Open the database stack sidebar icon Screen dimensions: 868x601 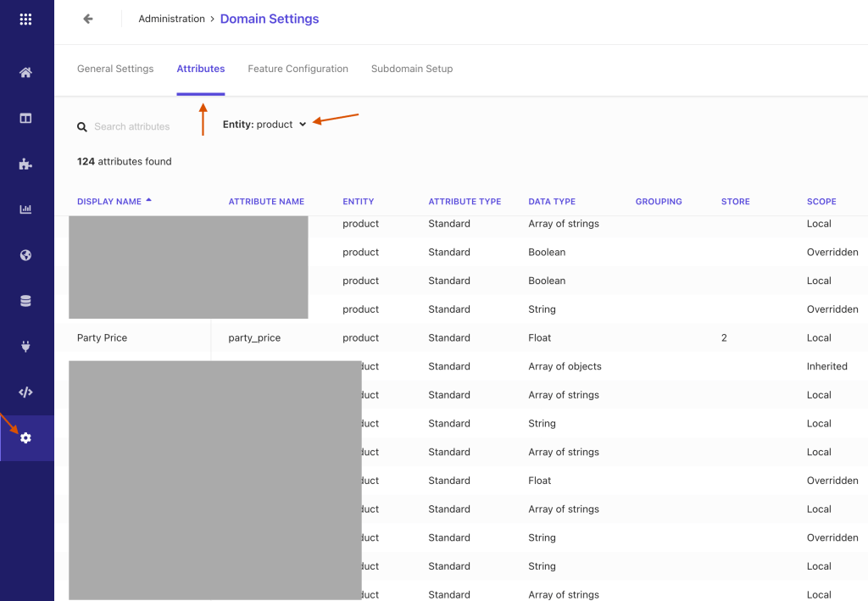pyautogui.click(x=25, y=301)
